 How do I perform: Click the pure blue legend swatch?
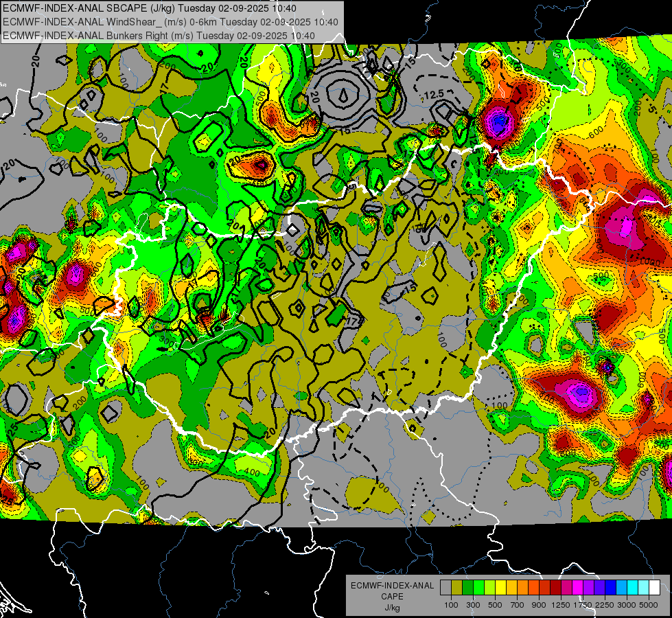coord(611,588)
